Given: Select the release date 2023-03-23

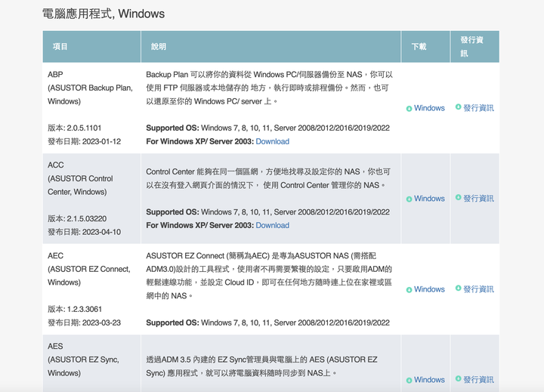Looking at the screenshot, I should click(102, 323).
